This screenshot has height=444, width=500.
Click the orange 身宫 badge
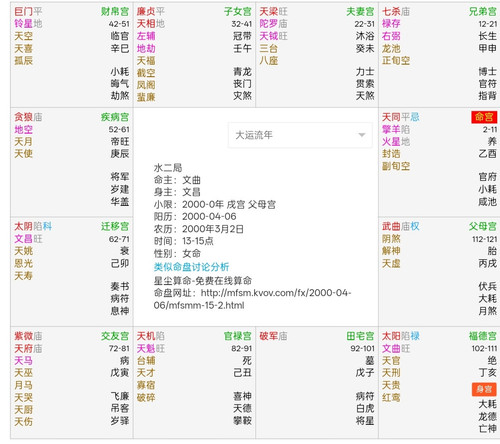484,389
